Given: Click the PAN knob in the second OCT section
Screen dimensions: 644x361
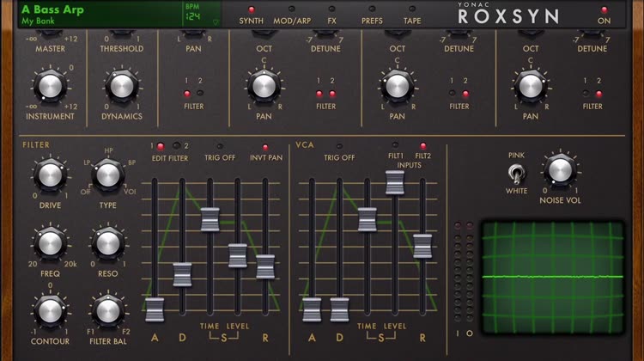Looking at the screenshot, I should pos(398,86).
